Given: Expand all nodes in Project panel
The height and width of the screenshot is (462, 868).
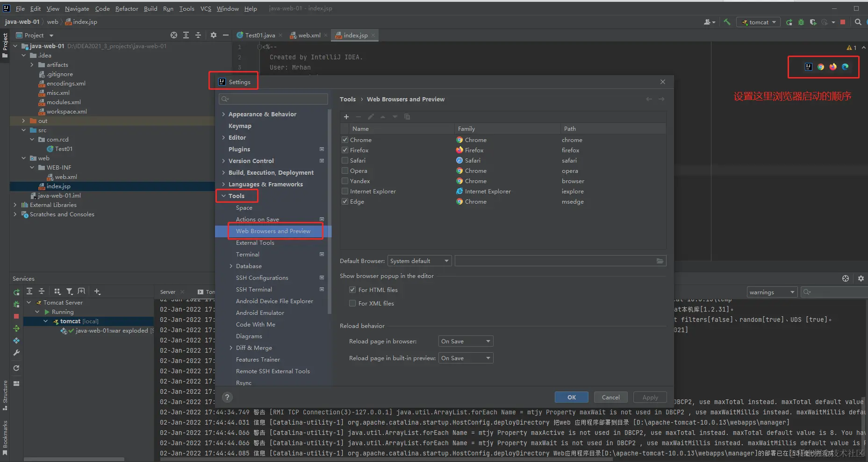Looking at the screenshot, I should point(186,35).
